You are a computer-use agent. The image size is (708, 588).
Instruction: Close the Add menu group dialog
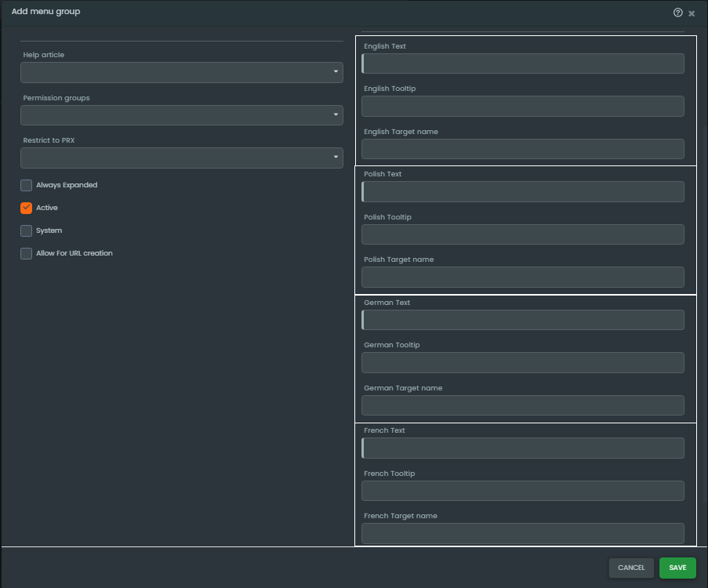692,13
